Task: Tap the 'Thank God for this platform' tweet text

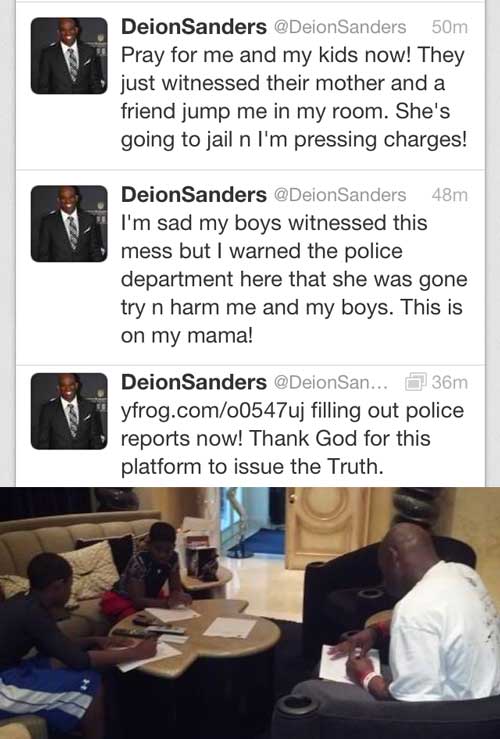Action: [276, 453]
